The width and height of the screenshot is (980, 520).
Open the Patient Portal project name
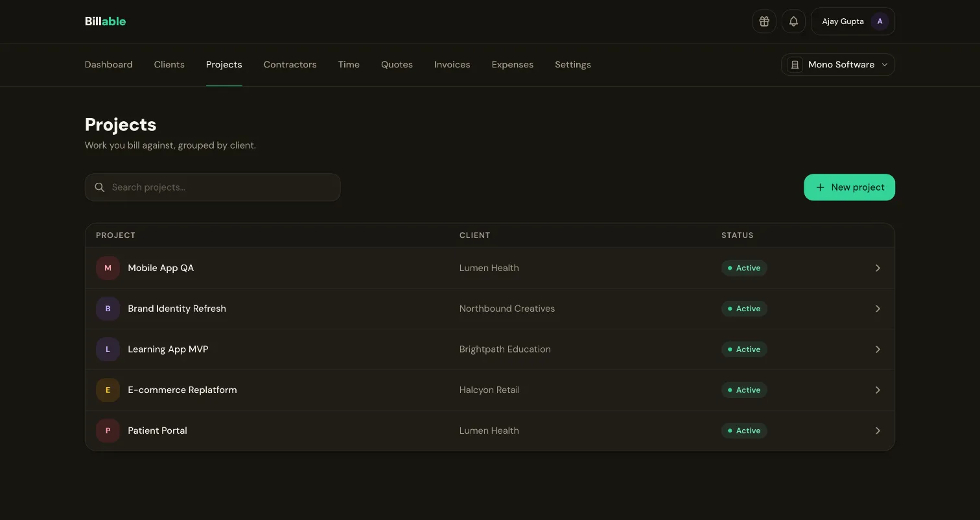(x=157, y=431)
